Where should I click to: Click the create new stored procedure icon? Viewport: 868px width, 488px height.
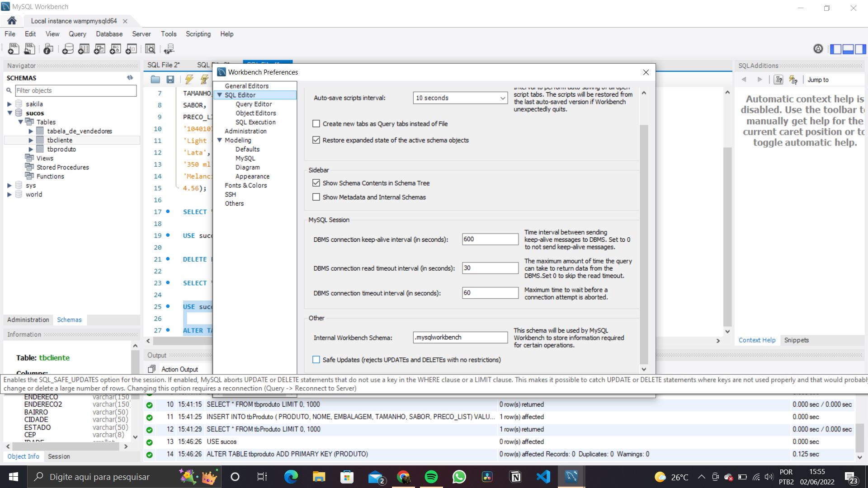click(x=115, y=49)
